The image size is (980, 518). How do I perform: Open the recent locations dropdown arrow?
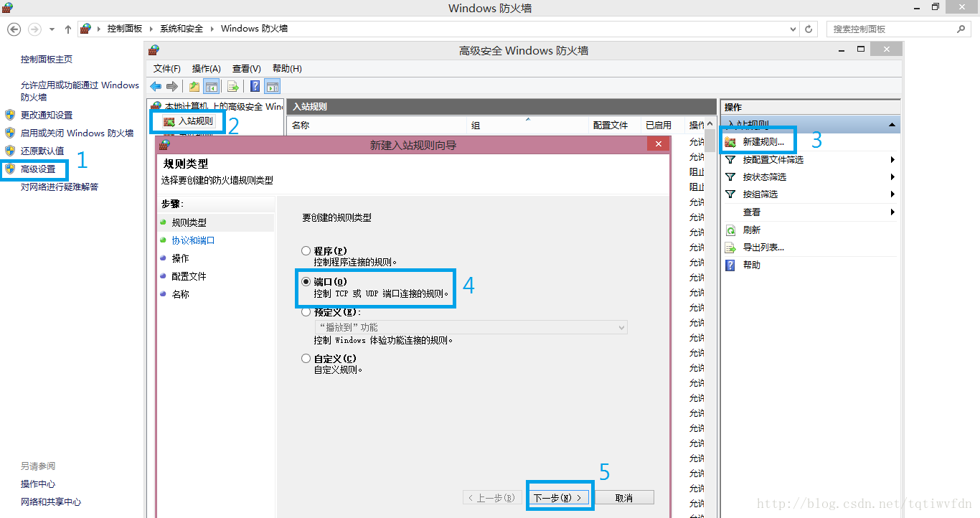(x=52, y=29)
